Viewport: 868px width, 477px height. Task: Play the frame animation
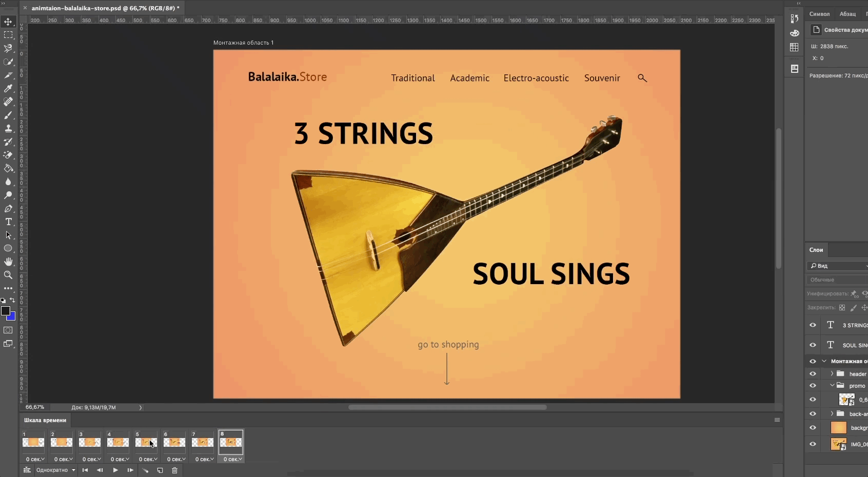pos(115,470)
